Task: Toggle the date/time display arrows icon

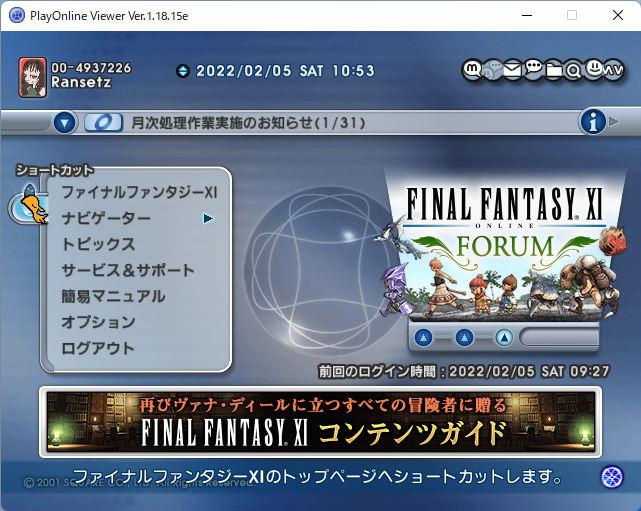Action: point(183,71)
